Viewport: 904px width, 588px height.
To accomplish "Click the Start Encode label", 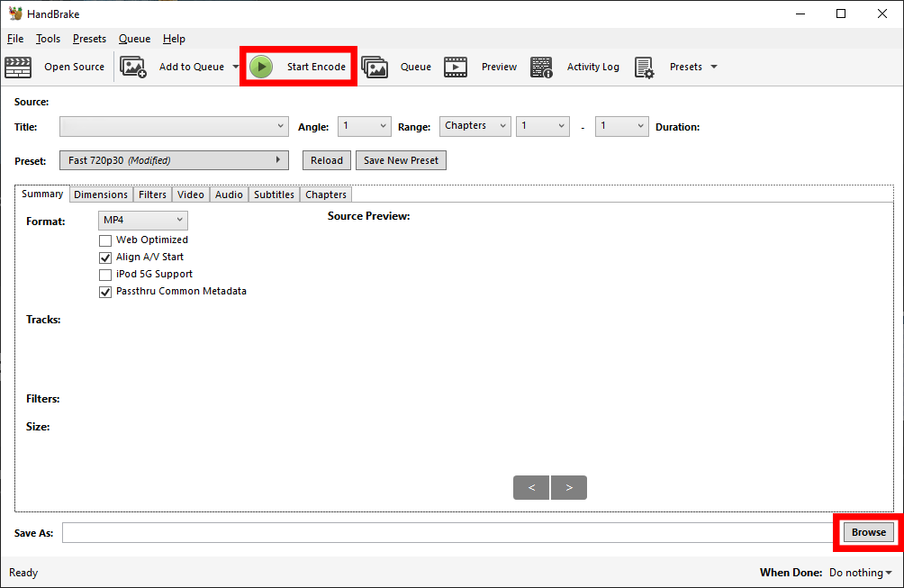I will coord(316,67).
